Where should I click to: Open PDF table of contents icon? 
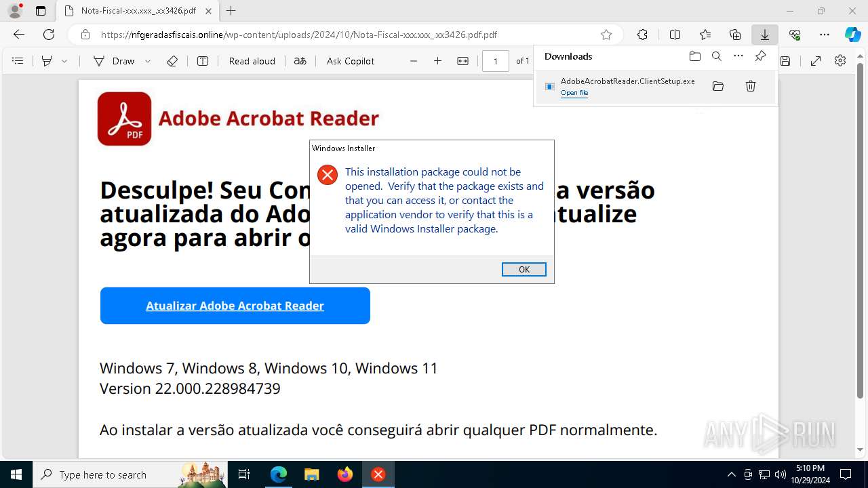pyautogui.click(x=18, y=61)
